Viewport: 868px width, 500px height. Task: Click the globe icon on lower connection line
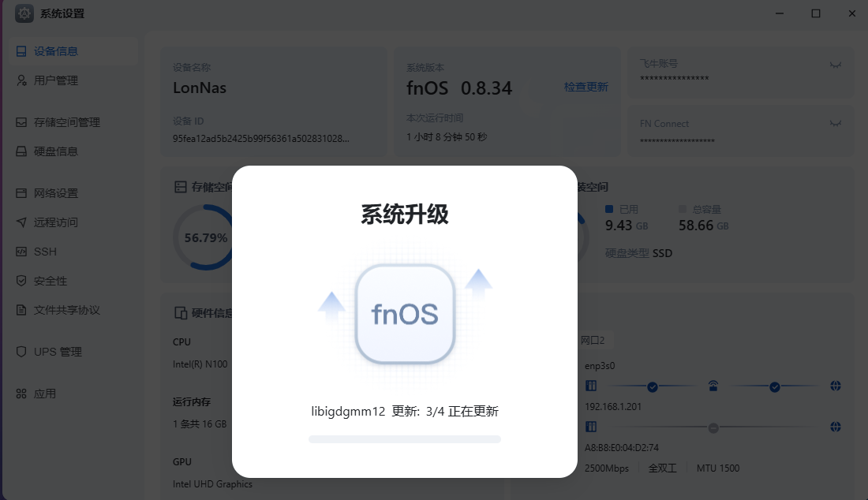(836, 427)
